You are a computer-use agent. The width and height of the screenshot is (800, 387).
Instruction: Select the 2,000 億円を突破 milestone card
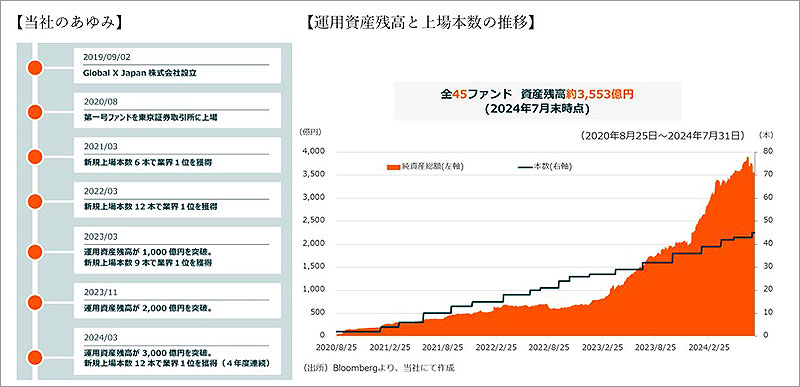click(x=178, y=301)
